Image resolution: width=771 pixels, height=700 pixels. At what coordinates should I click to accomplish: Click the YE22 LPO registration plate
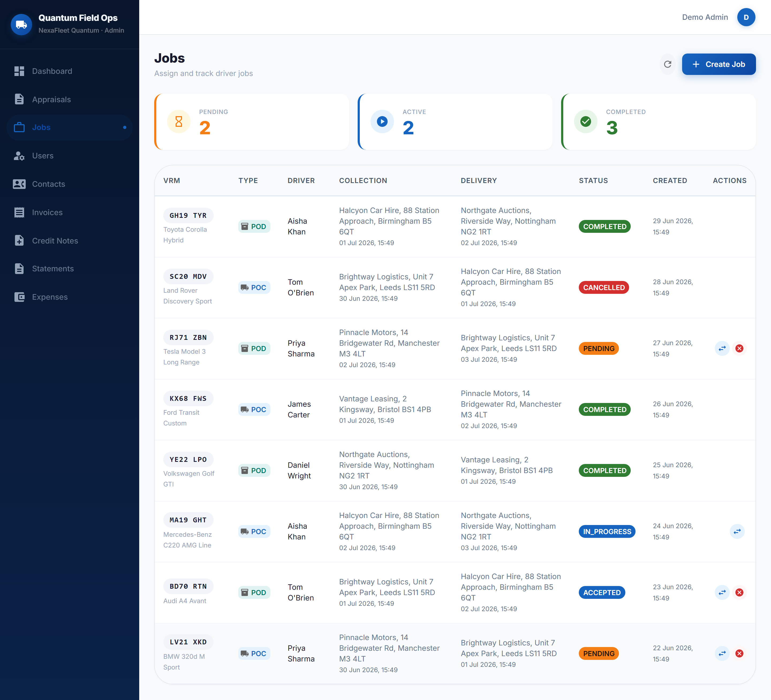(x=188, y=459)
